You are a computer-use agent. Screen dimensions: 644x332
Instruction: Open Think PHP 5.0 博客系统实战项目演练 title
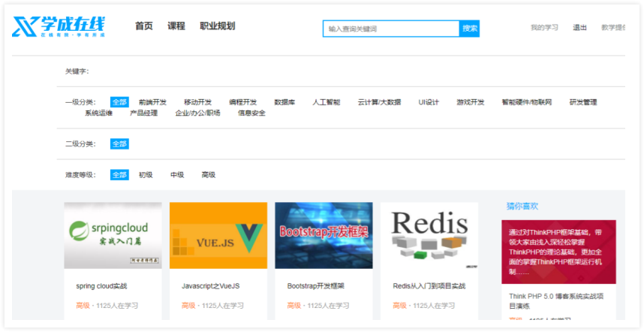(x=556, y=301)
